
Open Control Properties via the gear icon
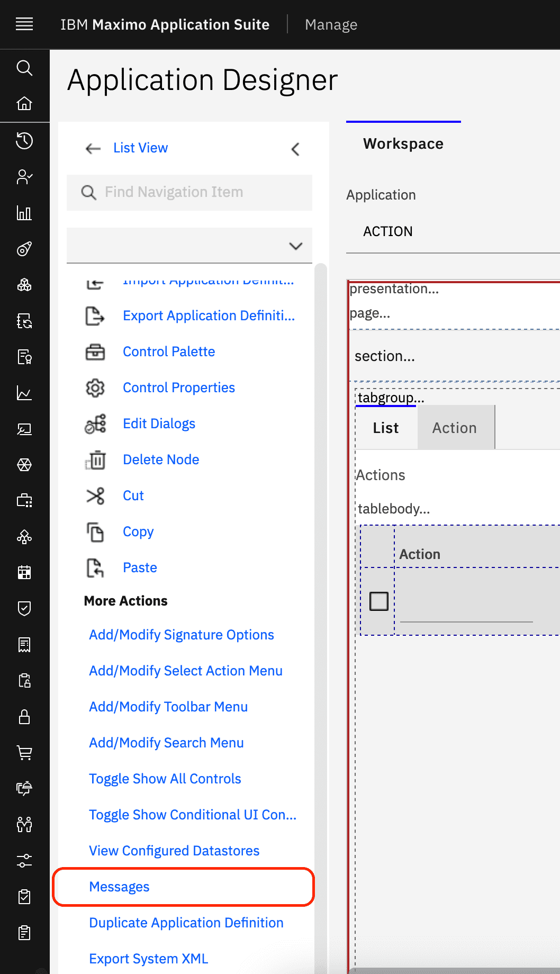pos(95,388)
